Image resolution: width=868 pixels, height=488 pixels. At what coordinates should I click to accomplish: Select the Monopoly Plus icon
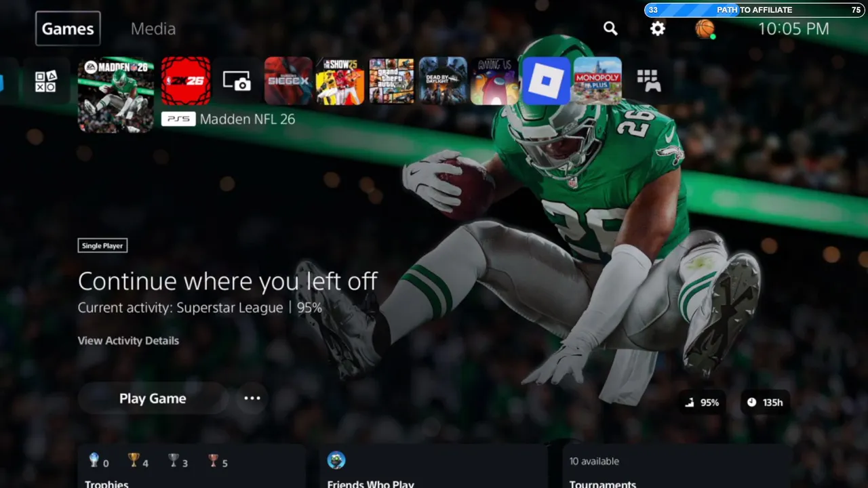coord(597,81)
